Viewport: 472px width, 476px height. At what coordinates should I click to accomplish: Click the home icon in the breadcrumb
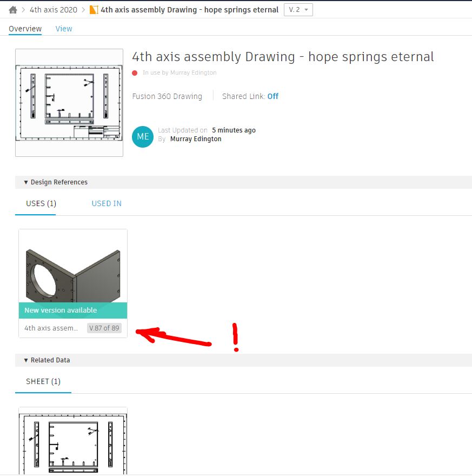pos(12,9)
